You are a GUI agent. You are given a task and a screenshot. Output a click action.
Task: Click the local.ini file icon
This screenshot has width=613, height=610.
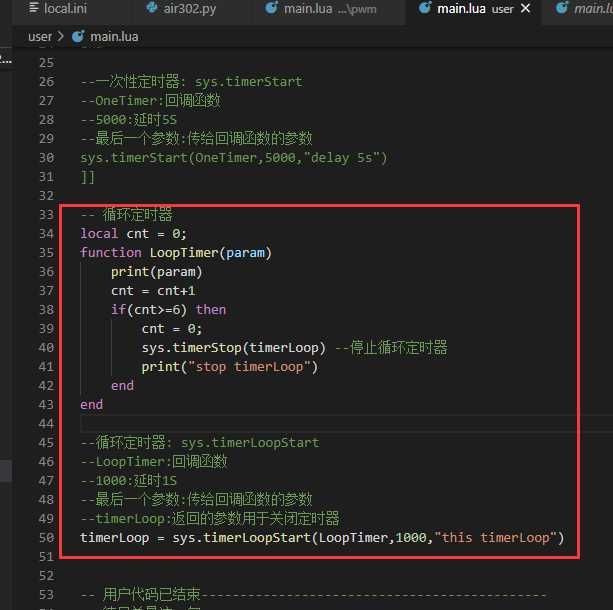click(34, 7)
